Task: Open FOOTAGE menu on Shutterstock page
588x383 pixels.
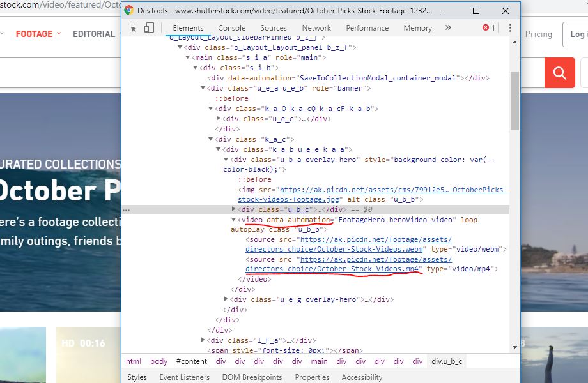Action: 38,34
